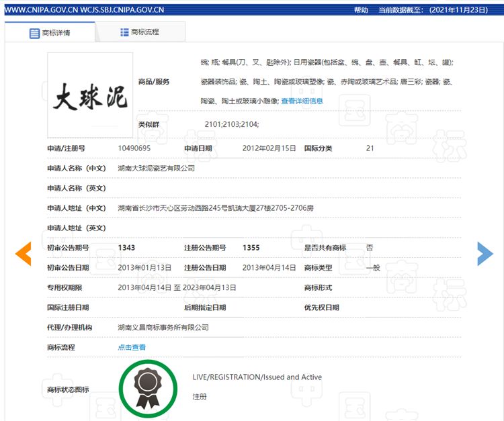Open the 商标详情 tab
This screenshot has height=421, width=504.
50,33
